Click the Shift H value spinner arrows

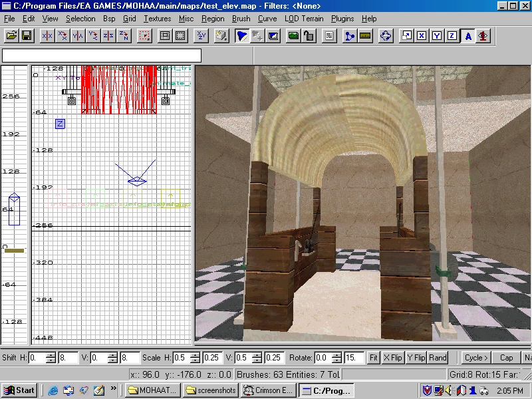pos(51,358)
